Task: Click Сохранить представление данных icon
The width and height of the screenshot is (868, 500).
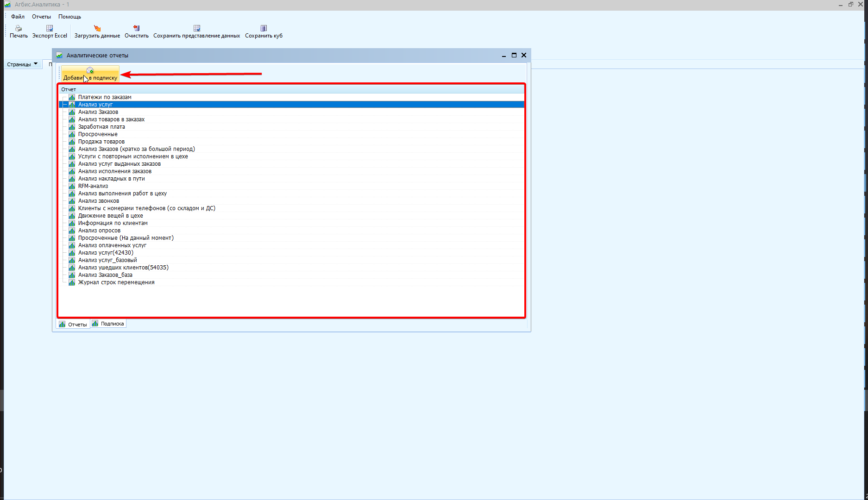Action: [197, 28]
